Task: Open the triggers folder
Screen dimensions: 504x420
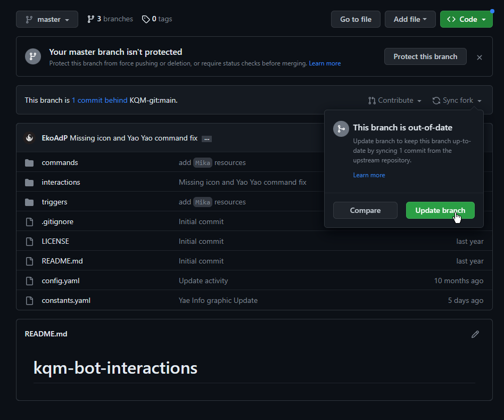Action: click(x=54, y=202)
